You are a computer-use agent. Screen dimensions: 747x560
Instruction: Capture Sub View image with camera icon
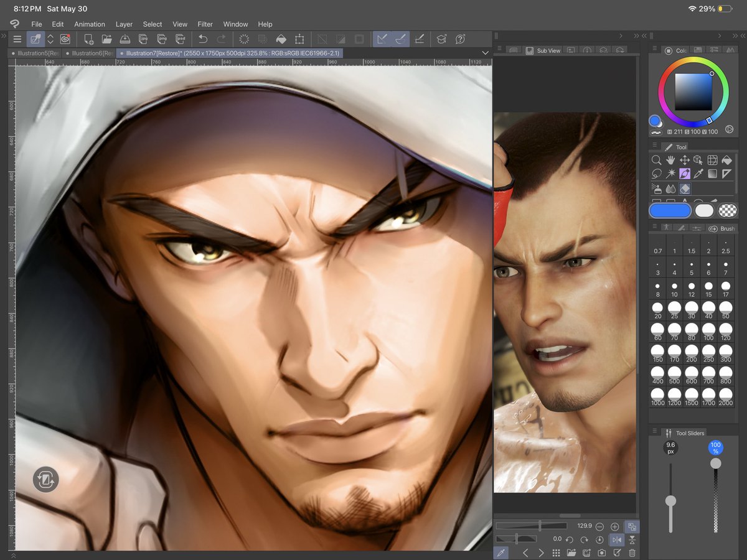[x=601, y=553]
